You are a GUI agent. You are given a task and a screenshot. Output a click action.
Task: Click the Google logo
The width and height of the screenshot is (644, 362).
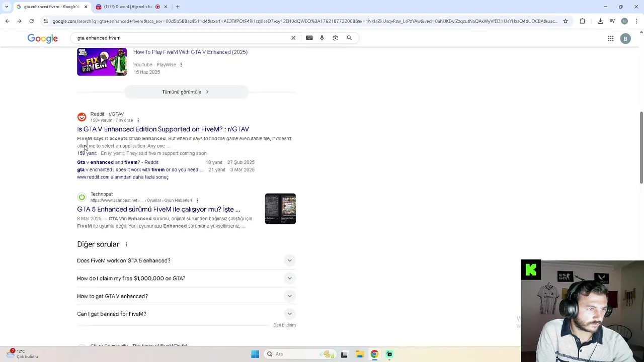click(x=42, y=39)
